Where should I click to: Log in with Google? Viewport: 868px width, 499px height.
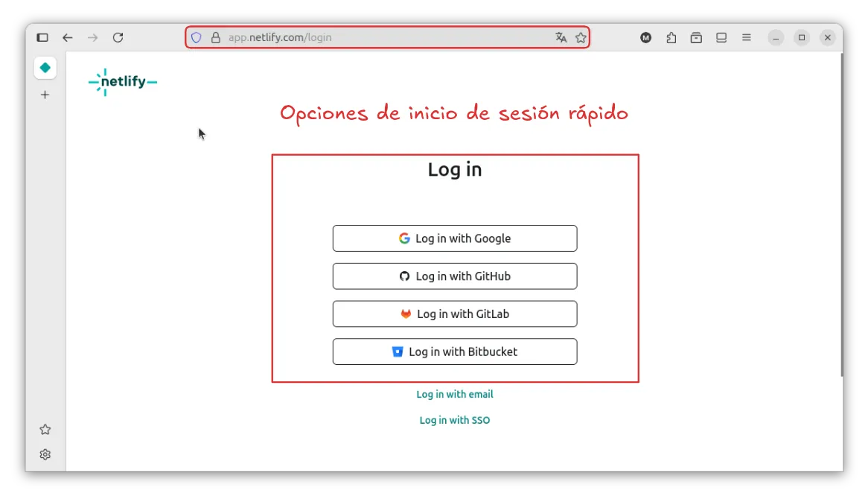tap(454, 238)
